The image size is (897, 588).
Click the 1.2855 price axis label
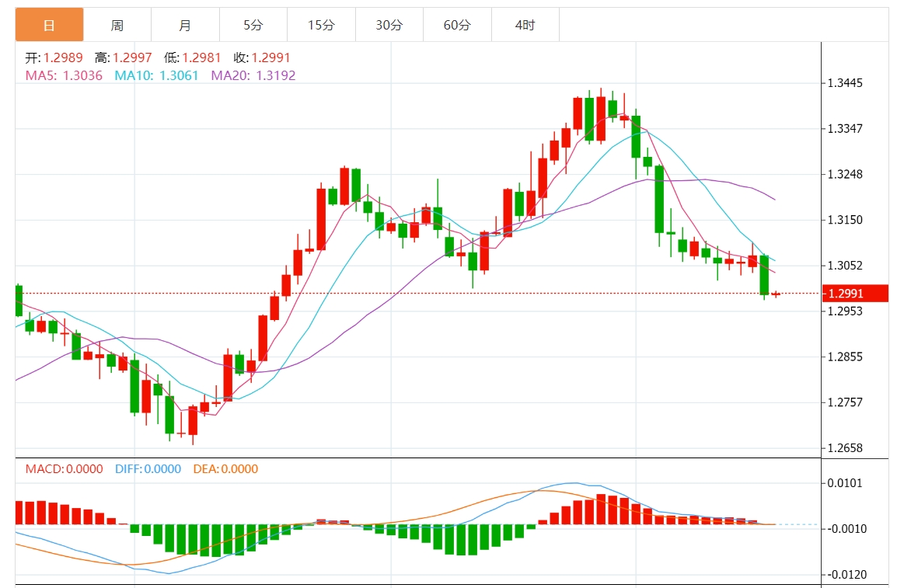(846, 357)
